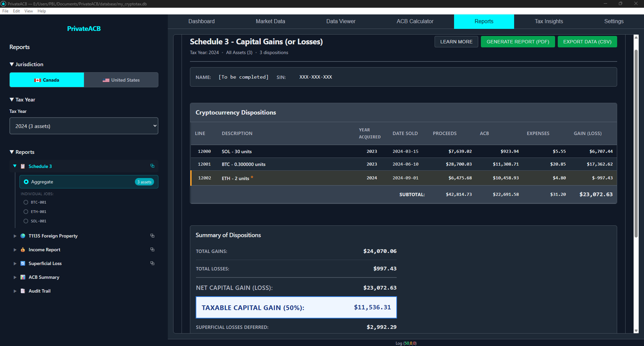Click the pop-out icon beside T1135 Foreign Property

[x=152, y=236]
